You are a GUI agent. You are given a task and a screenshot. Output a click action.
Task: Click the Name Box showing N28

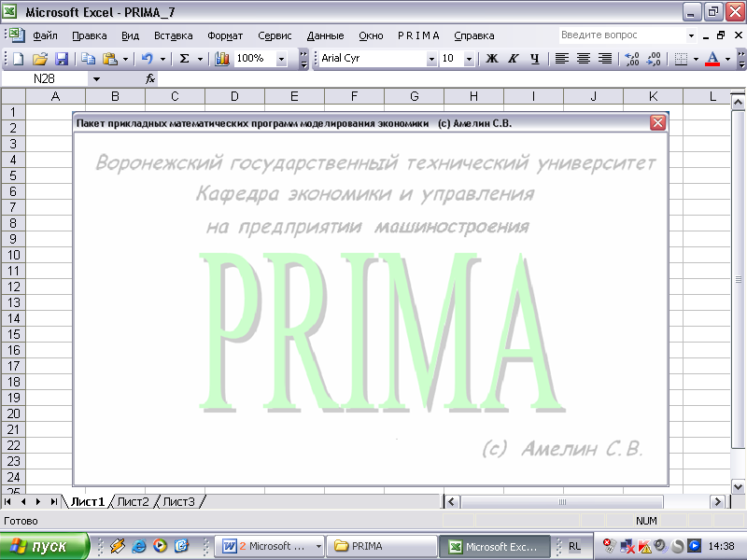[45, 79]
